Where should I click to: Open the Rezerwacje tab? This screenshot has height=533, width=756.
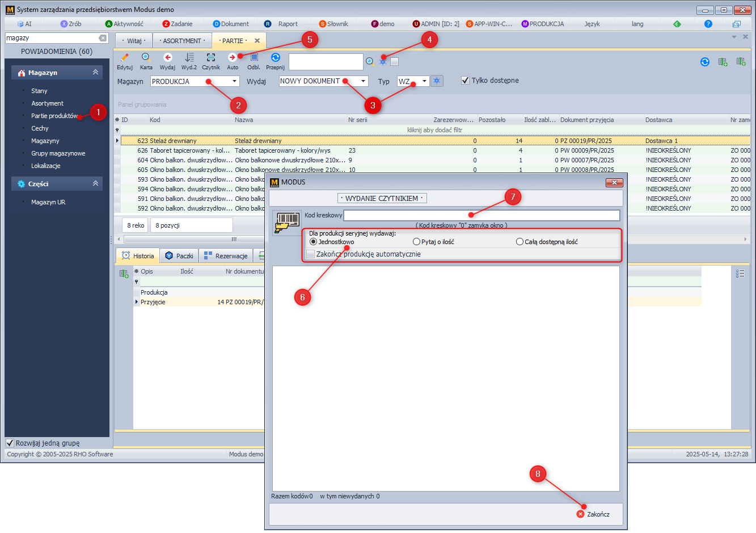(x=226, y=256)
